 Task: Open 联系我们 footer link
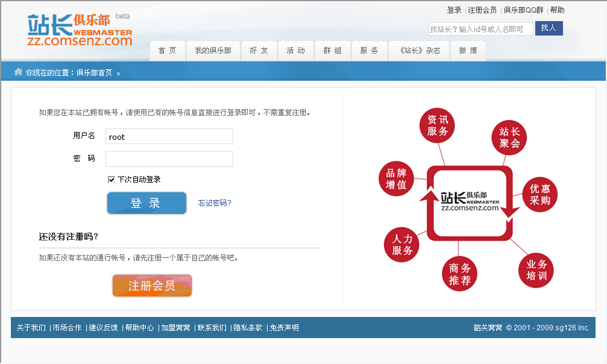[x=212, y=328]
